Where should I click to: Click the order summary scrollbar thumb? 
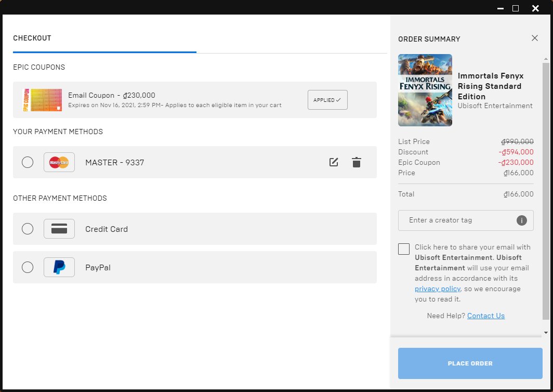[546, 192]
